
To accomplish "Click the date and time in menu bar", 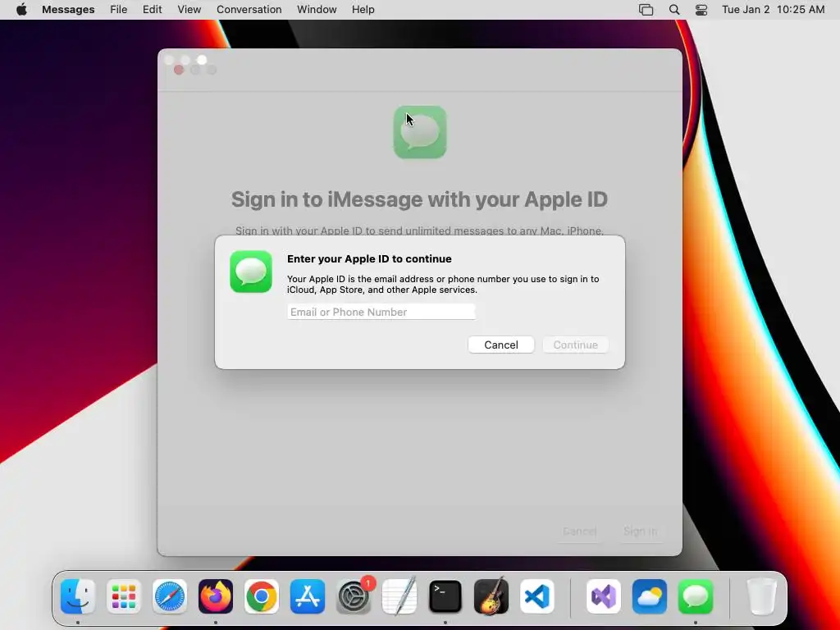I will 773,10.
